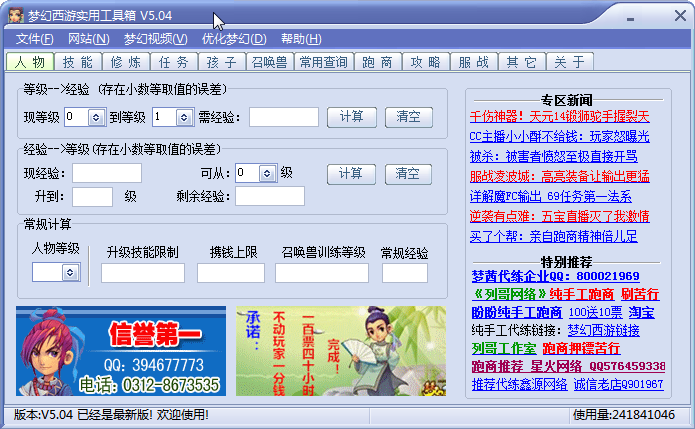The height and width of the screenshot is (429, 695).
Task: Open link 推荐代练鑫源网络
Action: coord(519,384)
